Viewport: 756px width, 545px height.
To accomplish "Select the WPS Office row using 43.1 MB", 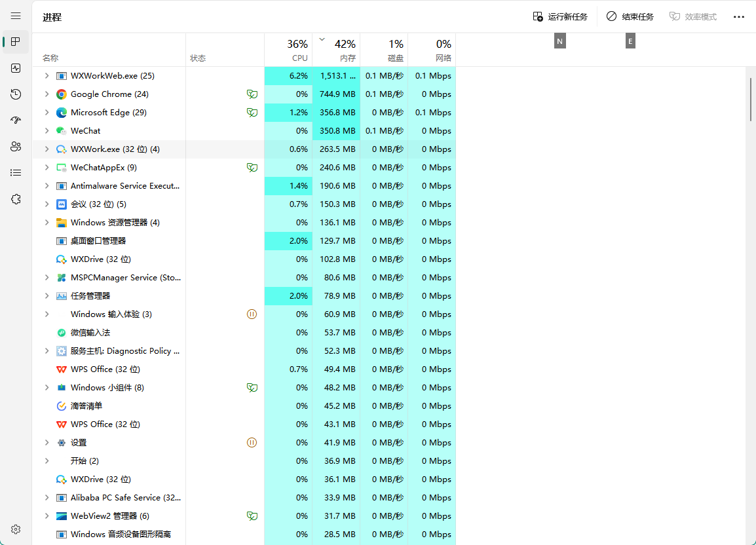I will point(244,424).
